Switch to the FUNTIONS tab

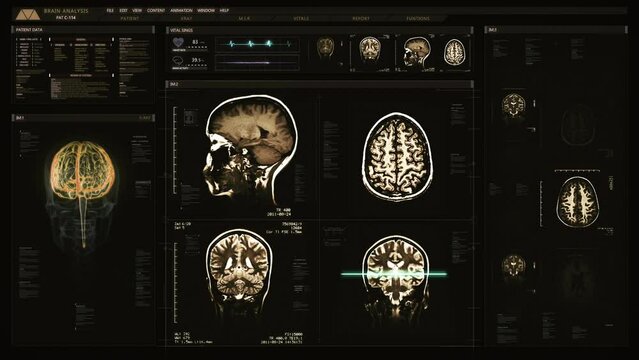click(x=418, y=18)
